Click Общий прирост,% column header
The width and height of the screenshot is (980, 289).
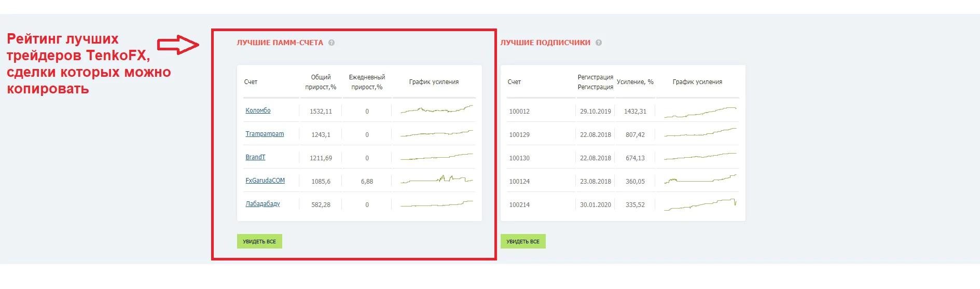click(321, 82)
